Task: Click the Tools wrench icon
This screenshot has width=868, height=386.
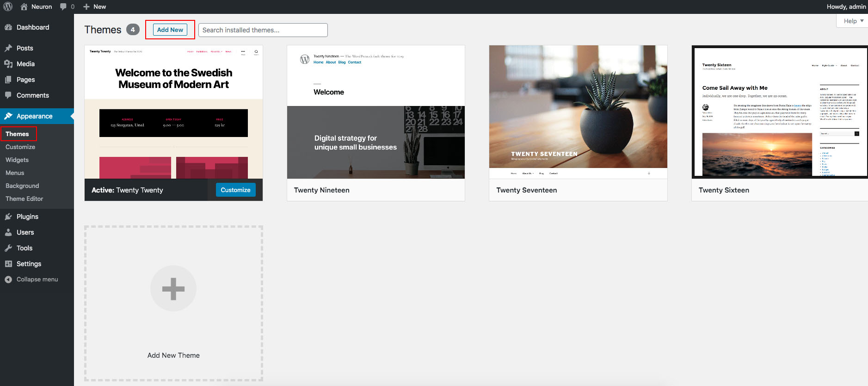Action: (8, 248)
